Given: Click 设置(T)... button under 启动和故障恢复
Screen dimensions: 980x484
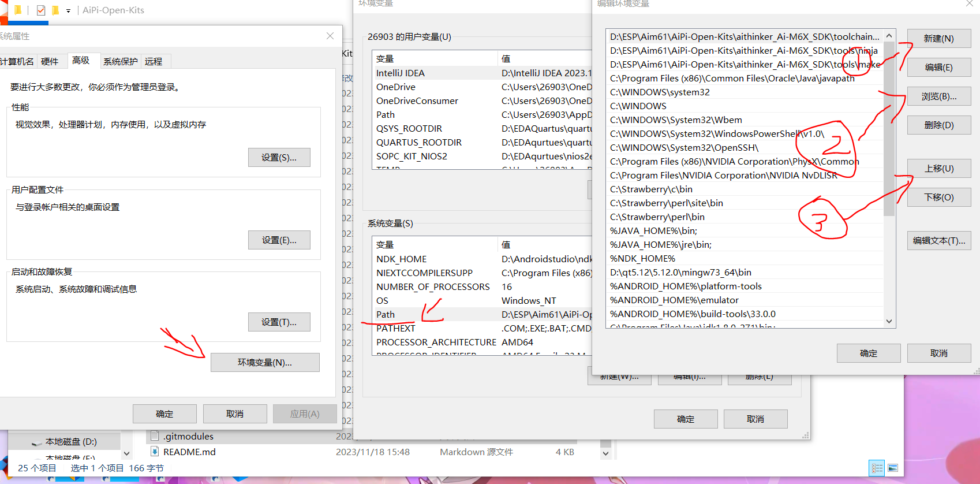Looking at the screenshot, I should [x=279, y=322].
